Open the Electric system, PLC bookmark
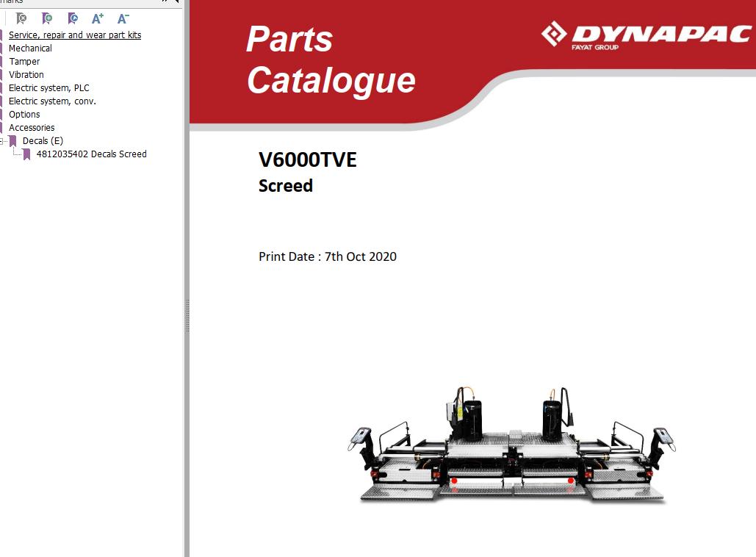This screenshot has width=756, height=557. (x=48, y=87)
